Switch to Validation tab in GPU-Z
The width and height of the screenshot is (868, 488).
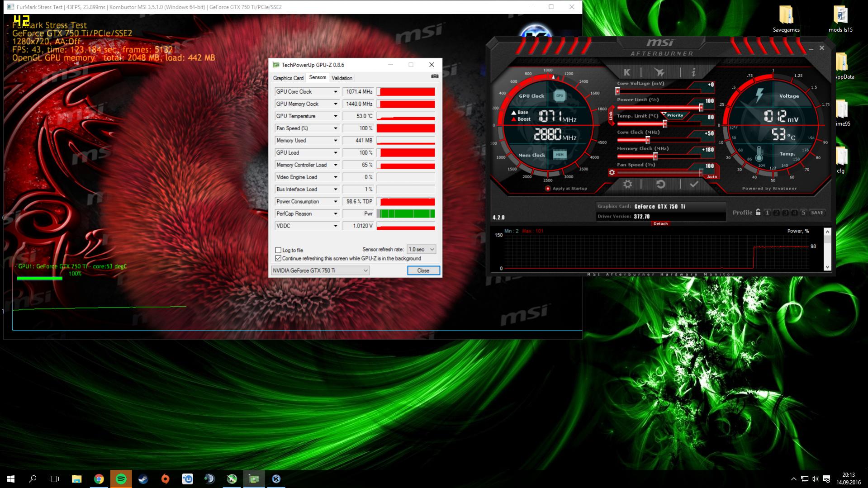click(342, 78)
